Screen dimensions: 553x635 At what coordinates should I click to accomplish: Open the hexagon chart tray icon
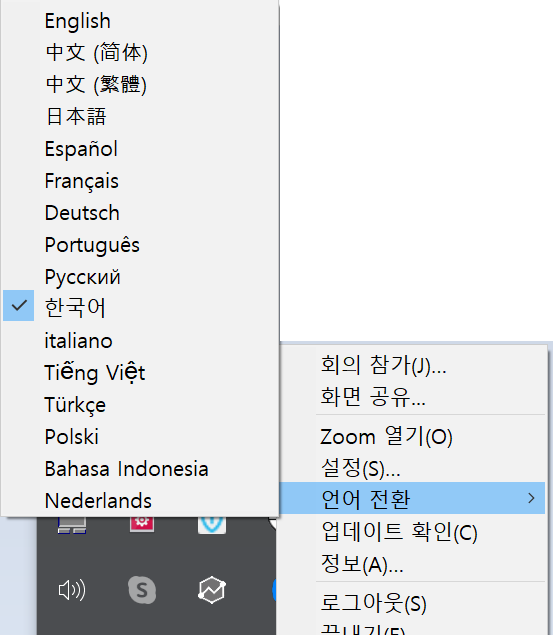pyautogui.click(x=212, y=590)
